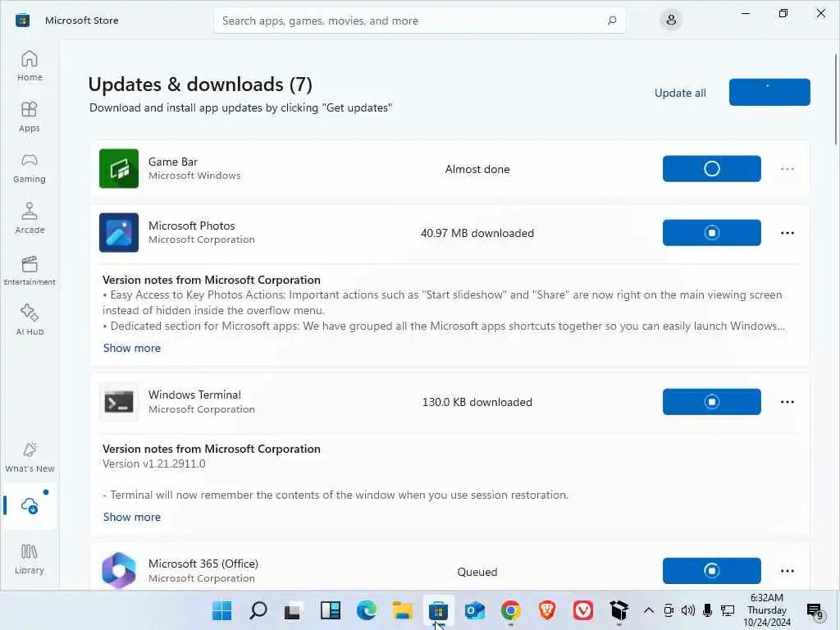Image resolution: width=840 pixels, height=630 pixels.
Task: Stop the Microsoft Photos download
Action: tap(711, 232)
